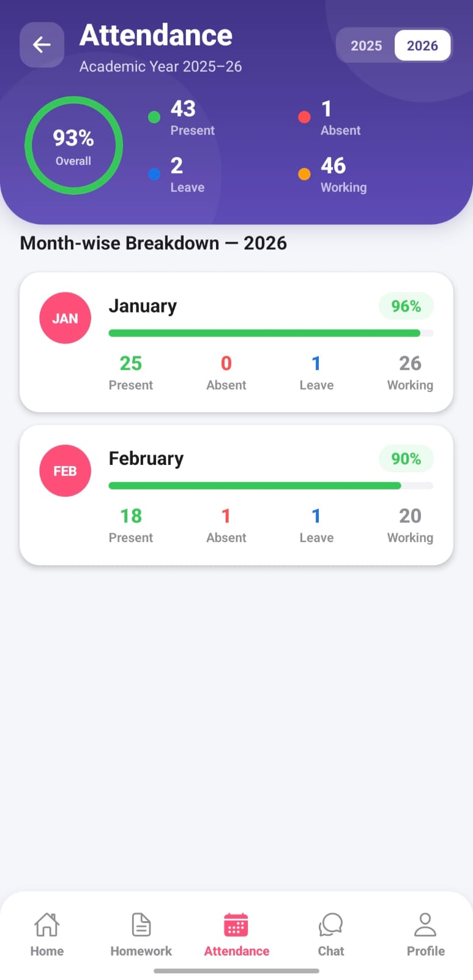The height and width of the screenshot is (980, 473).
Task: Open the Homework document icon
Action: click(x=141, y=924)
